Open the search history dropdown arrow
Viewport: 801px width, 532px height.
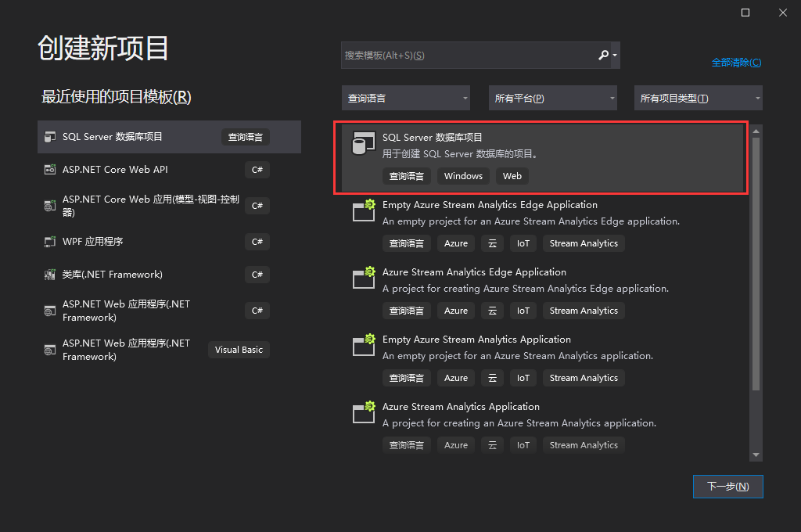point(615,56)
